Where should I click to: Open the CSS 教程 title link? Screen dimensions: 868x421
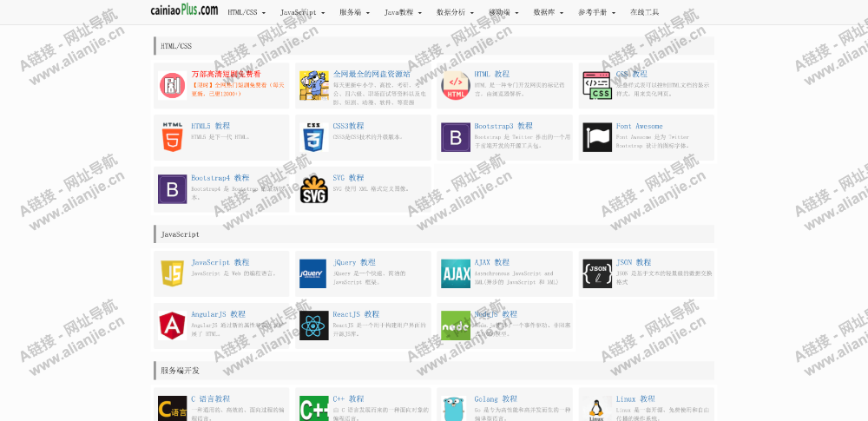tap(632, 75)
